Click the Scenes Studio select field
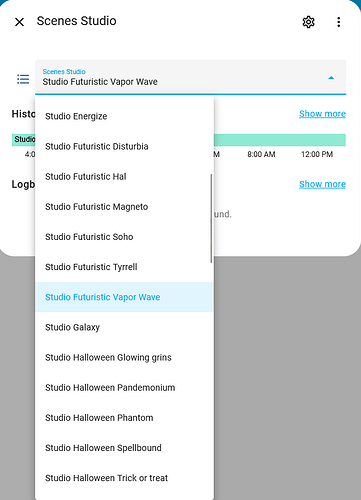Image resolution: width=361 pixels, height=500 pixels. [191, 77]
